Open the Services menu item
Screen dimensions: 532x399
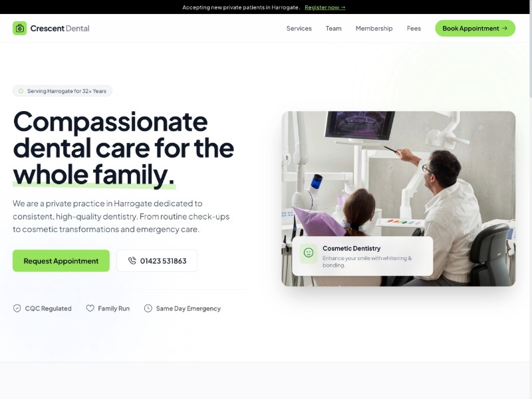299,29
